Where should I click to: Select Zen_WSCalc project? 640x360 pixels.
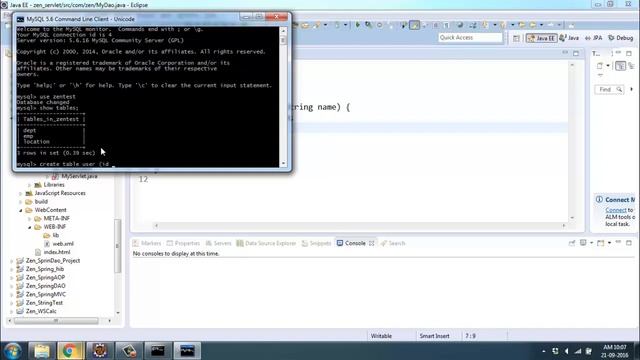(37, 311)
